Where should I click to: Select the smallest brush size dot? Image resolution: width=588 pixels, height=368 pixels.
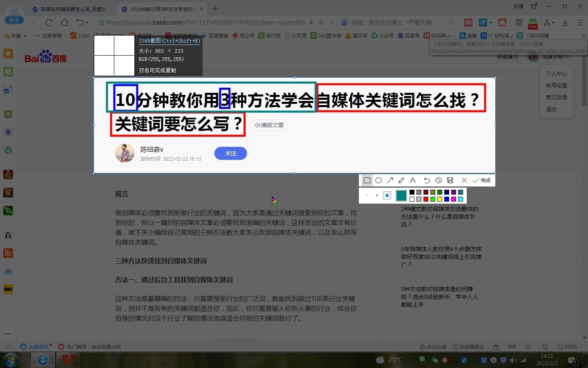click(x=367, y=195)
